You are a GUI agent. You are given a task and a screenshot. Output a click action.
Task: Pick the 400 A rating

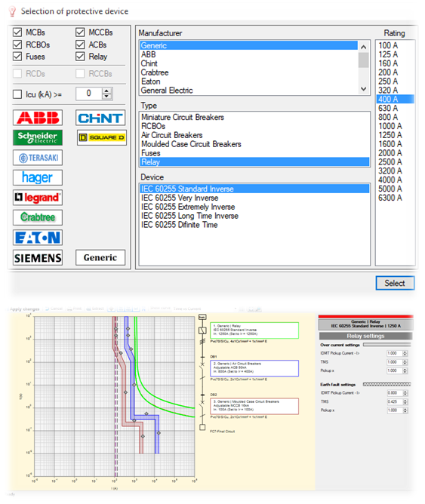[x=395, y=99]
